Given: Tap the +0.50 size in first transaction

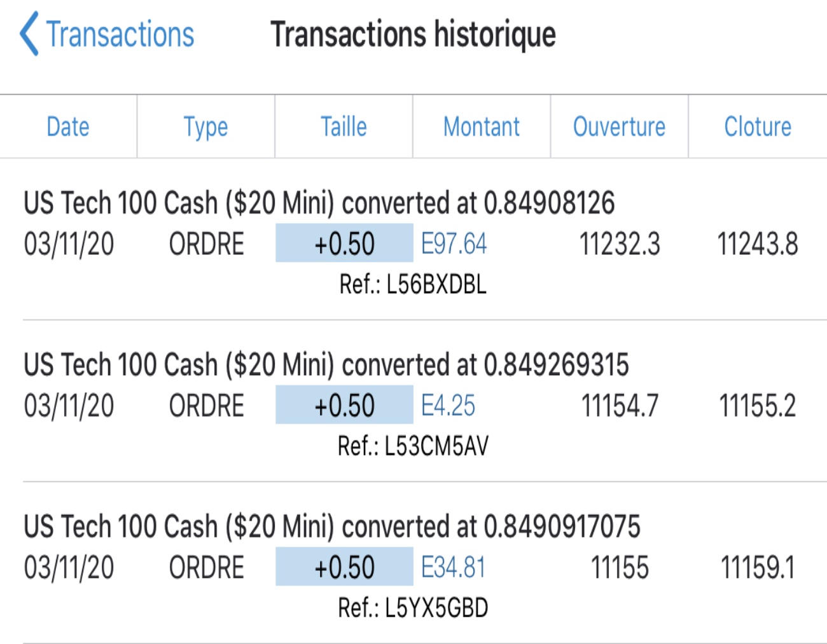Looking at the screenshot, I should click(x=344, y=244).
